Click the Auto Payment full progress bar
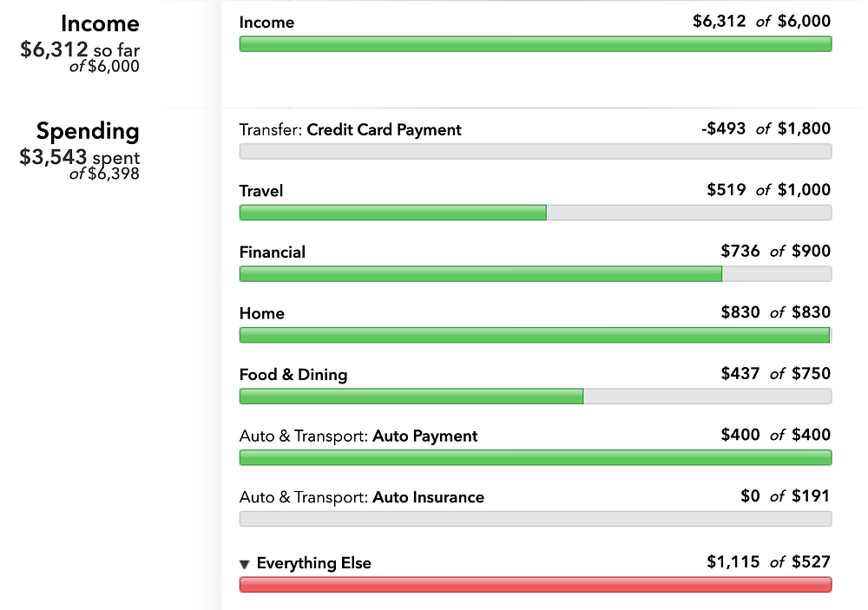Screen dimensions: 868x610 (535, 457)
